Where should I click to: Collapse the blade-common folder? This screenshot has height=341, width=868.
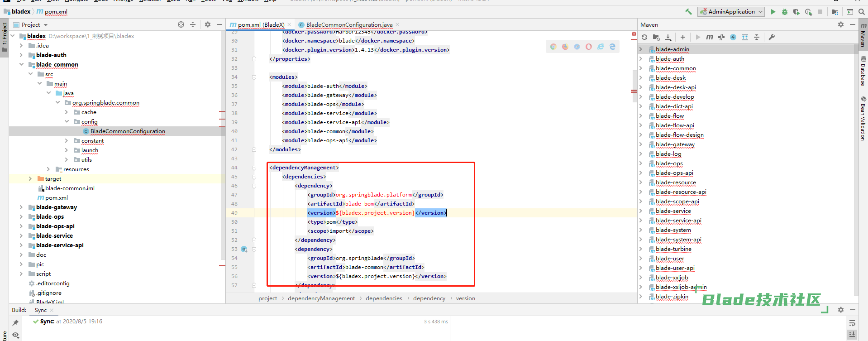click(21, 64)
